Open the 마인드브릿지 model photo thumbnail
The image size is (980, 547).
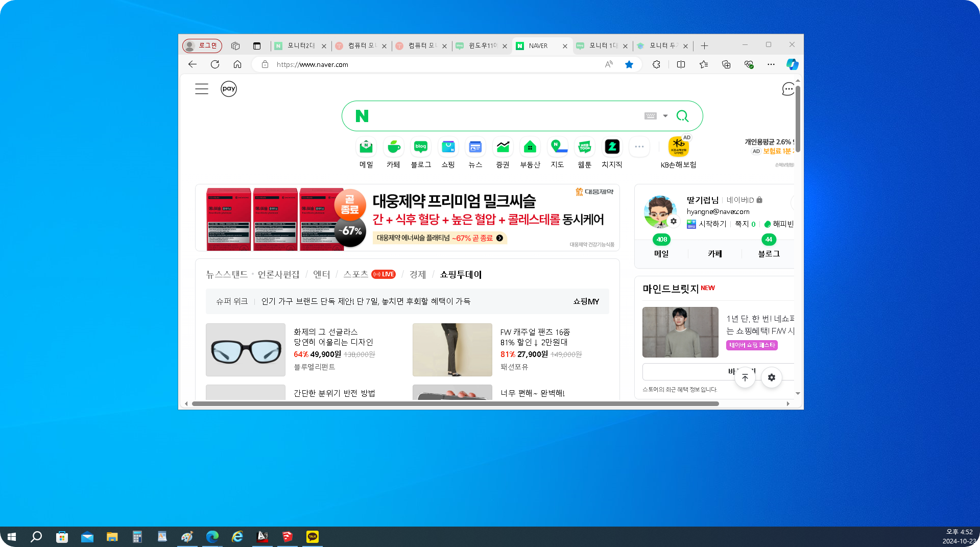680,332
